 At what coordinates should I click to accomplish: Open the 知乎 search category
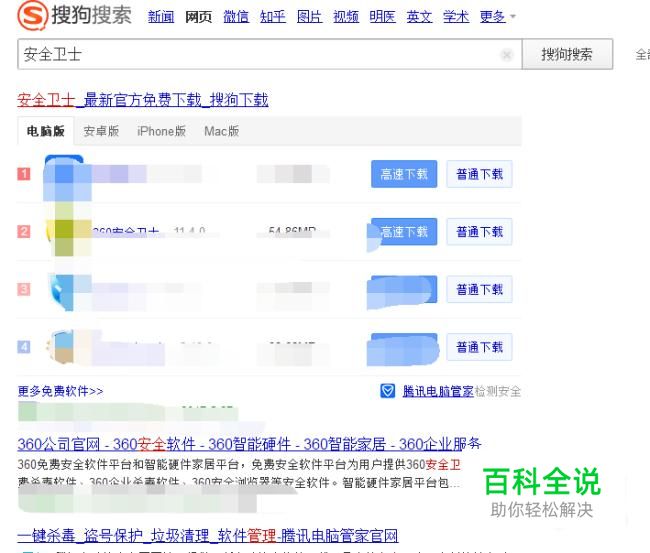point(273,17)
